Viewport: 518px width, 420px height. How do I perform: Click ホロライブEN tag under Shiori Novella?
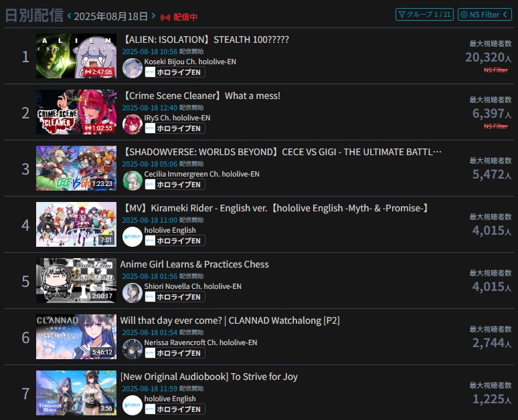[x=175, y=296]
